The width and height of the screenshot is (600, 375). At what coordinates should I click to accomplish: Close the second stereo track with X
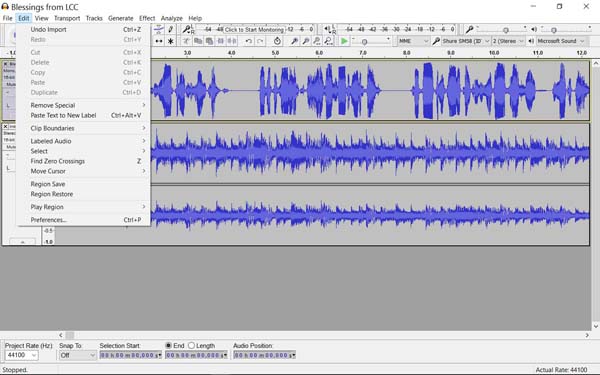pos(5,126)
